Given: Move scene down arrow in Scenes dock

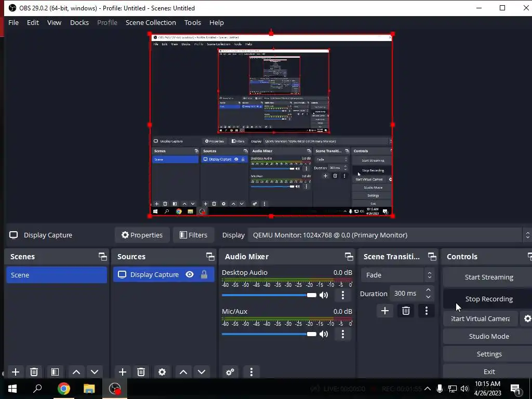Looking at the screenshot, I should pyautogui.click(x=95, y=372).
